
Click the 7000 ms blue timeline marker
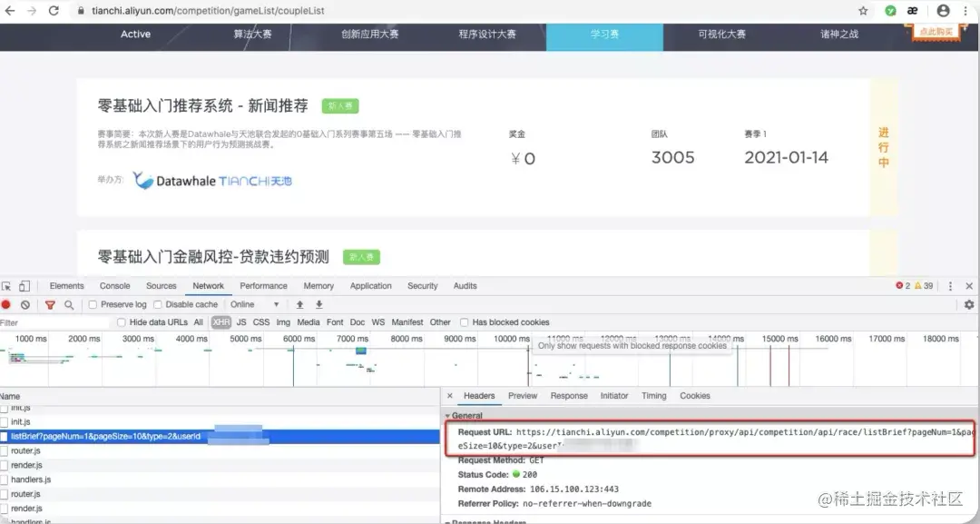click(360, 351)
